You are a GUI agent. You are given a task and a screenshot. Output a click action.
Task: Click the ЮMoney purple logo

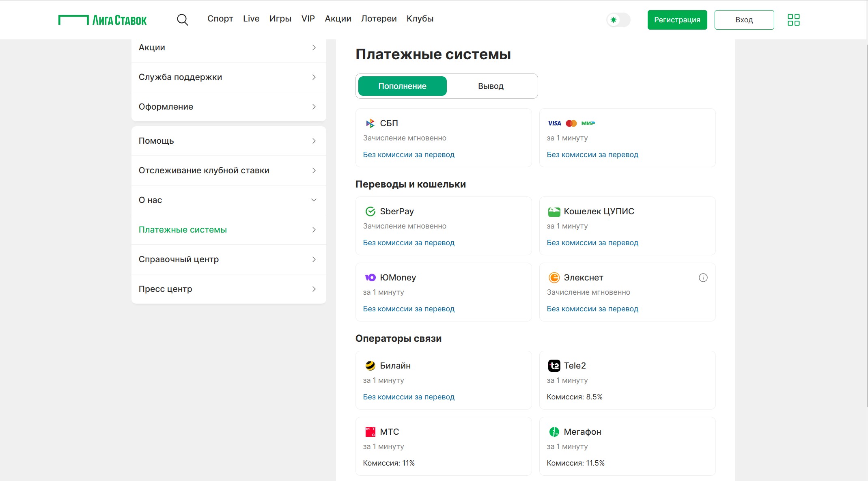(370, 278)
